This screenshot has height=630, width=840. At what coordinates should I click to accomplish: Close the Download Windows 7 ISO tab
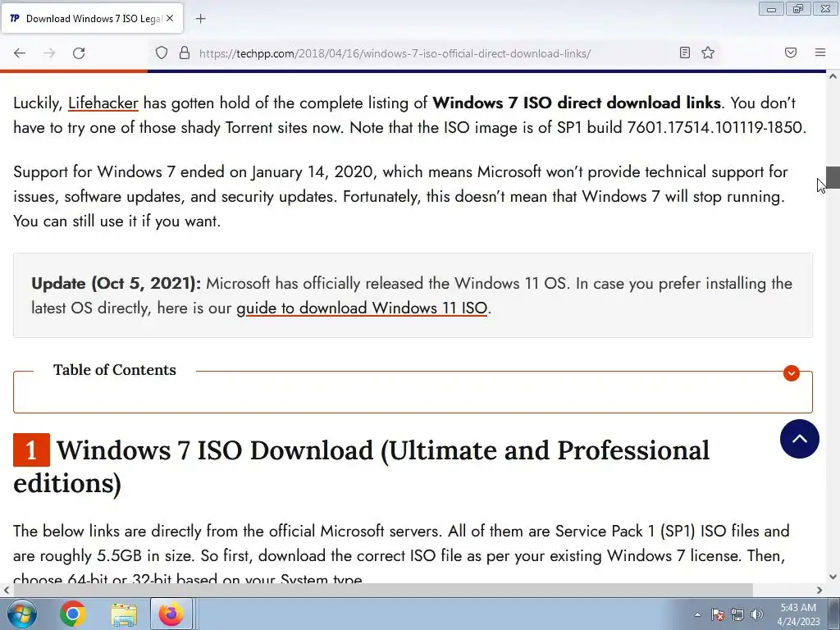(170, 18)
